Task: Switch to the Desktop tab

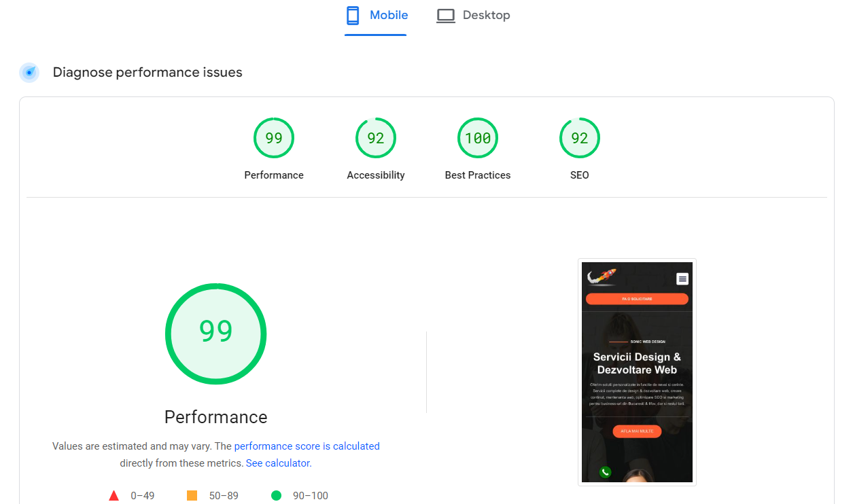Action: [486, 16]
